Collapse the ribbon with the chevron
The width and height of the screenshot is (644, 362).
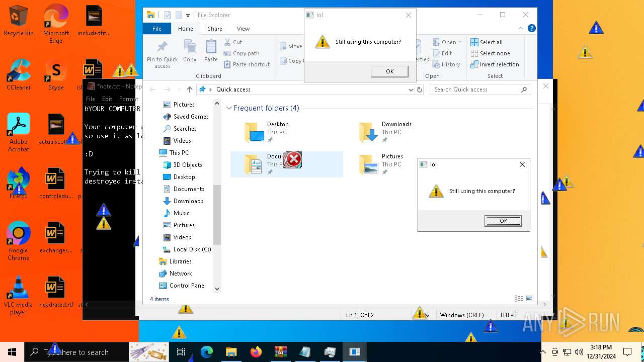(x=521, y=29)
